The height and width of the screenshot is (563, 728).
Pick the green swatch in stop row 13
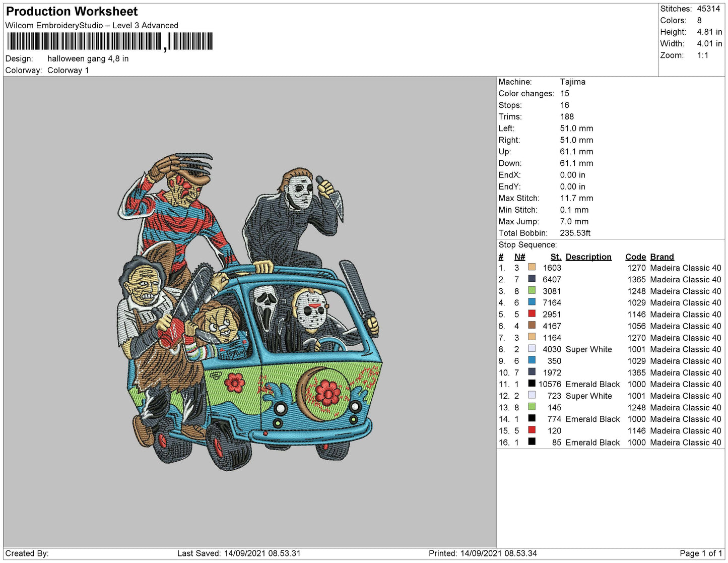click(532, 406)
